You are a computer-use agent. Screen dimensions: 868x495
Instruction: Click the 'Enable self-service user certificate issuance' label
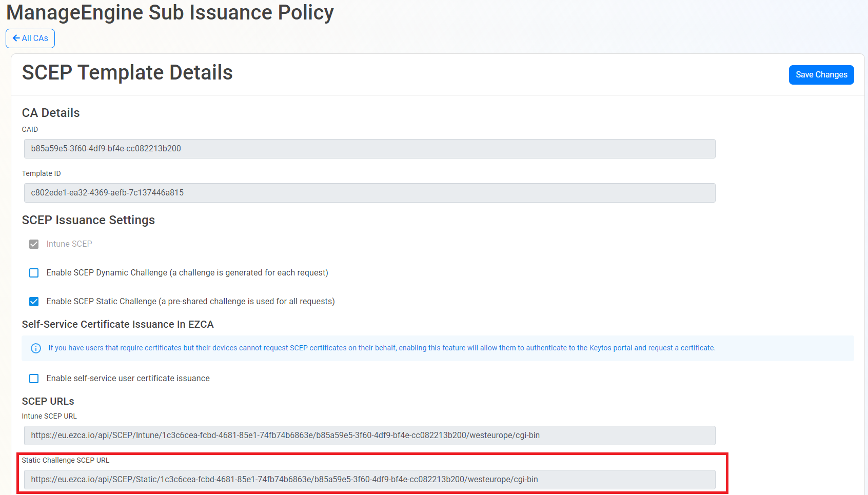(x=128, y=379)
